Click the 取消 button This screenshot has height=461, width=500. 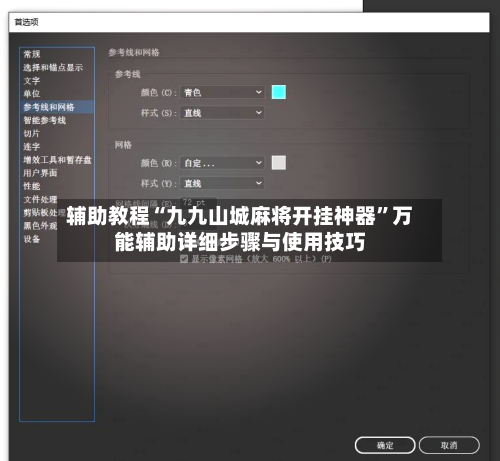[449, 445]
